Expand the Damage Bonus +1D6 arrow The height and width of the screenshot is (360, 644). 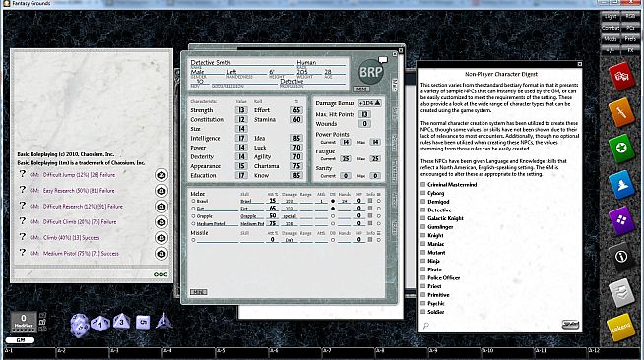point(377,103)
